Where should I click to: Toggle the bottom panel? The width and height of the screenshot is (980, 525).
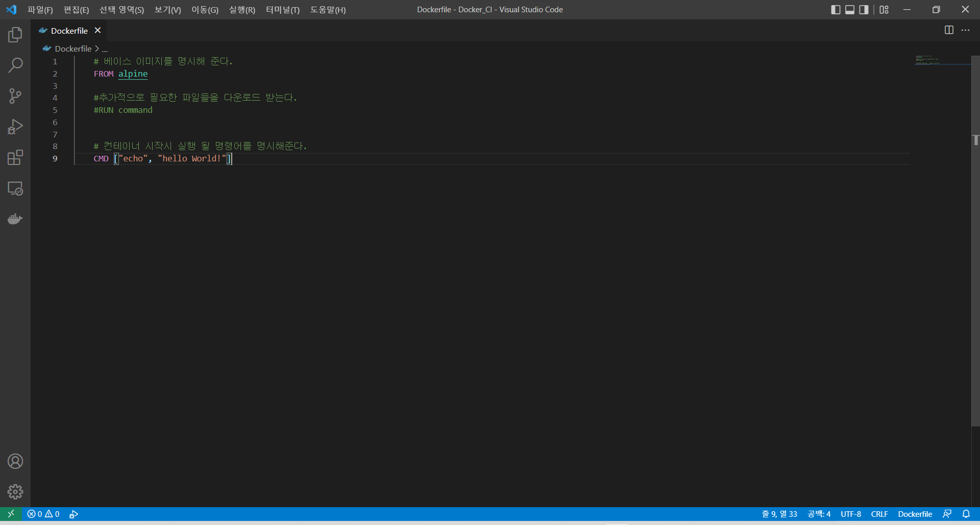(x=850, y=9)
